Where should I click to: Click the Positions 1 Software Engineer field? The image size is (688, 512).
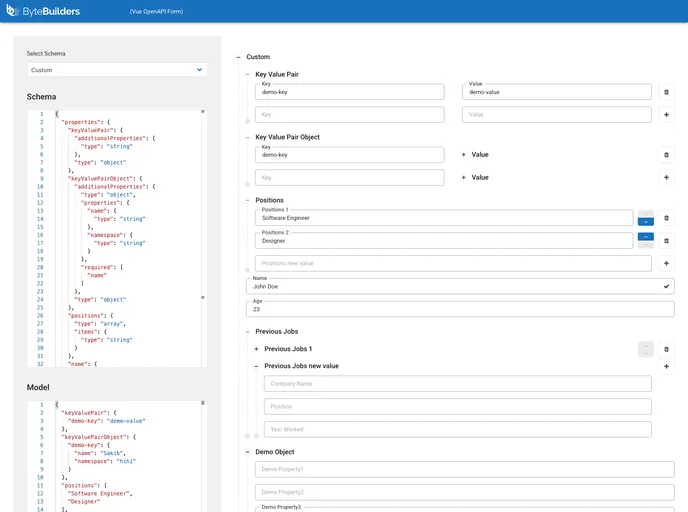coord(444,218)
